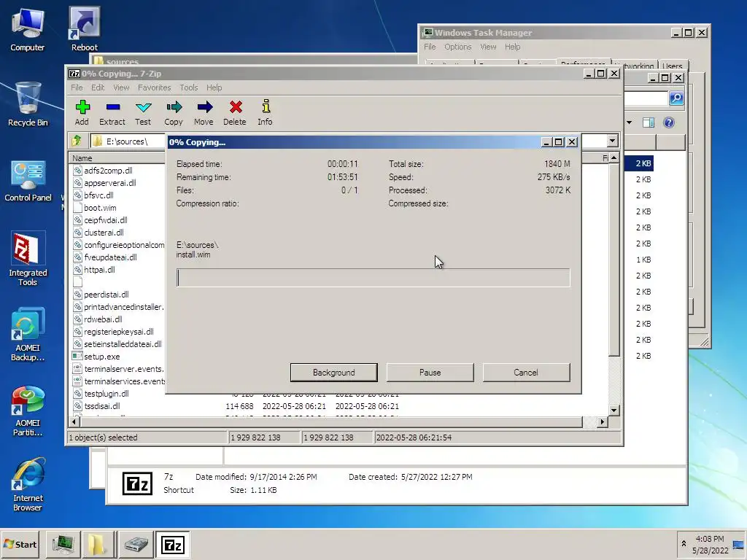Open the File menu in 7-Zip

[x=77, y=87]
